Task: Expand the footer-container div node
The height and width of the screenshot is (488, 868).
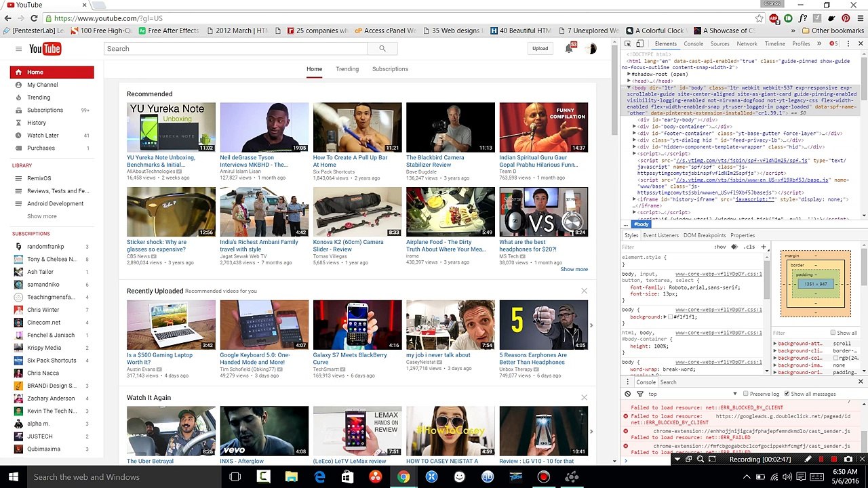Action: click(x=634, y=133)
